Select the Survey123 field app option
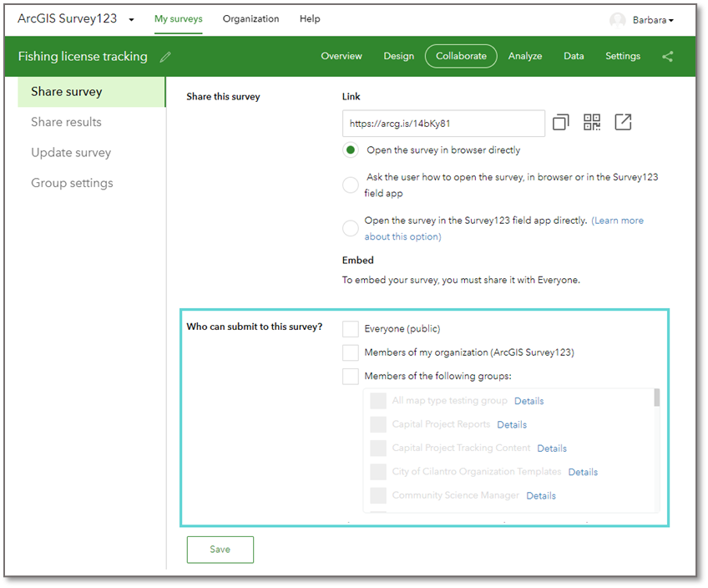The width and height of the screenshot is (708, 588). [x=350, y=226]
